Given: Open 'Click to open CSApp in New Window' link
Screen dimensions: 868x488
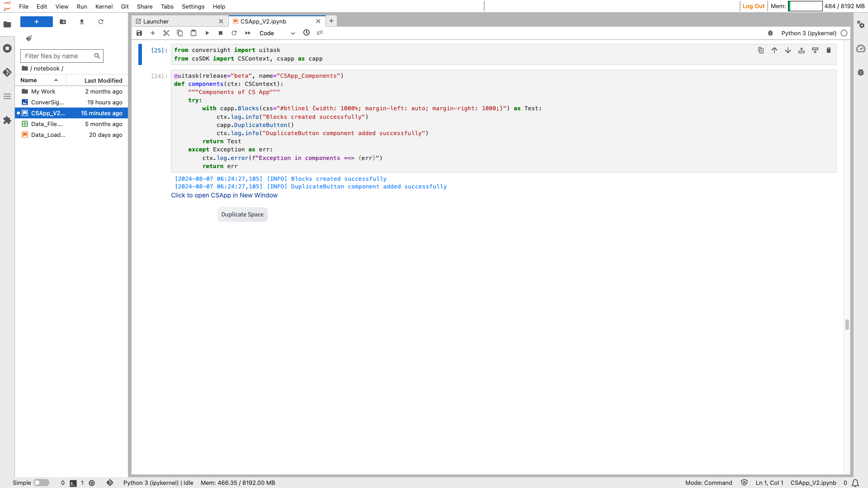Looking at the screenshot, I should click(x=224, y=195).
